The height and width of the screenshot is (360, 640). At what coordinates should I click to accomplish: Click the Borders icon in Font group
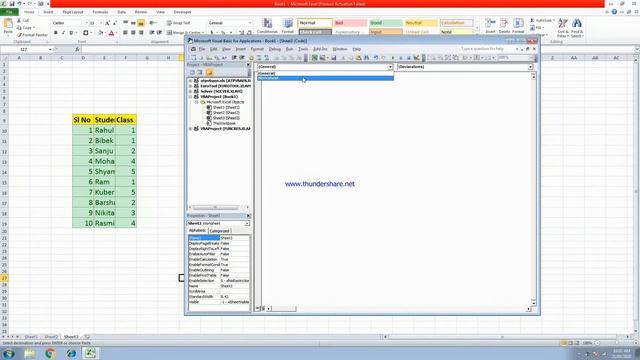(85, 33)
